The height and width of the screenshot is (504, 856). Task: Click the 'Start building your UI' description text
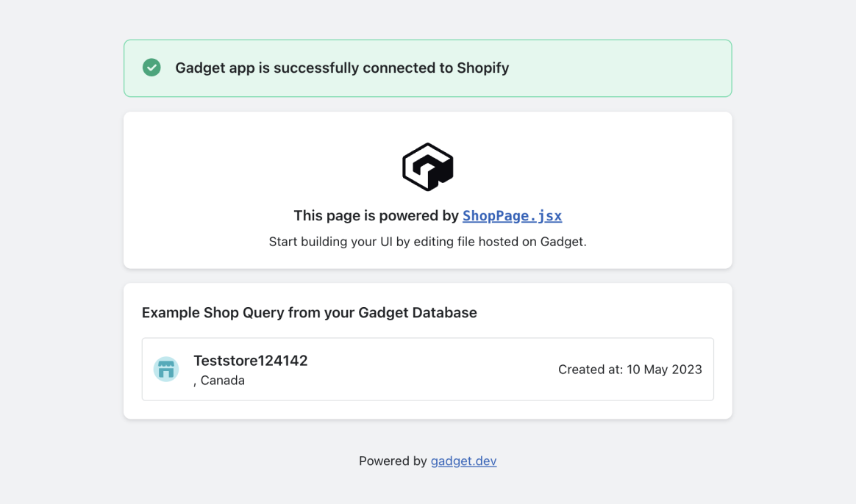427,242
